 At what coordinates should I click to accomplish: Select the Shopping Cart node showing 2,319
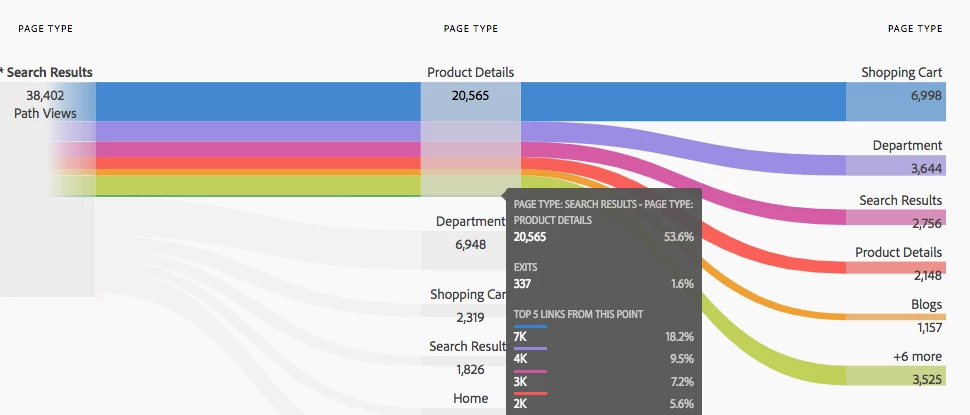(x=463, y=311)
